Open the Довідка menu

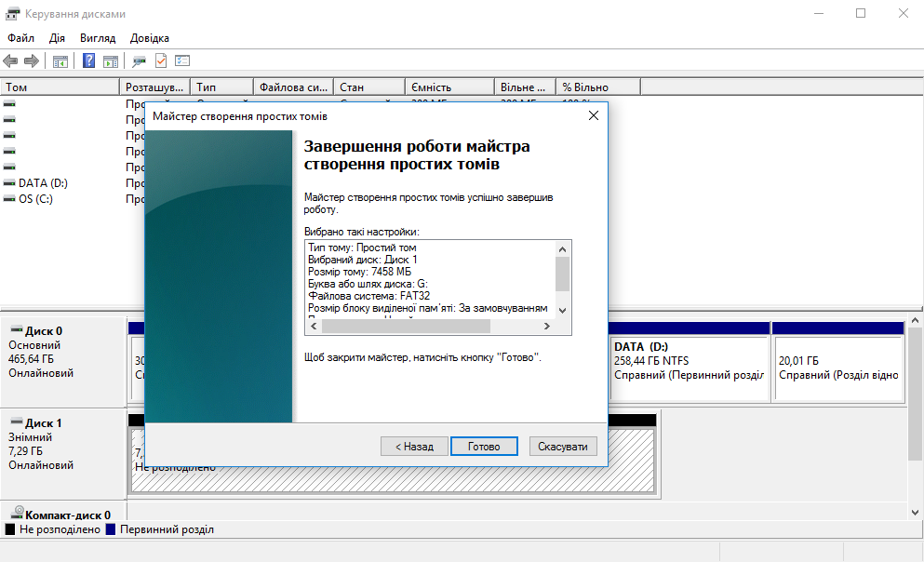tap(150, 38)
